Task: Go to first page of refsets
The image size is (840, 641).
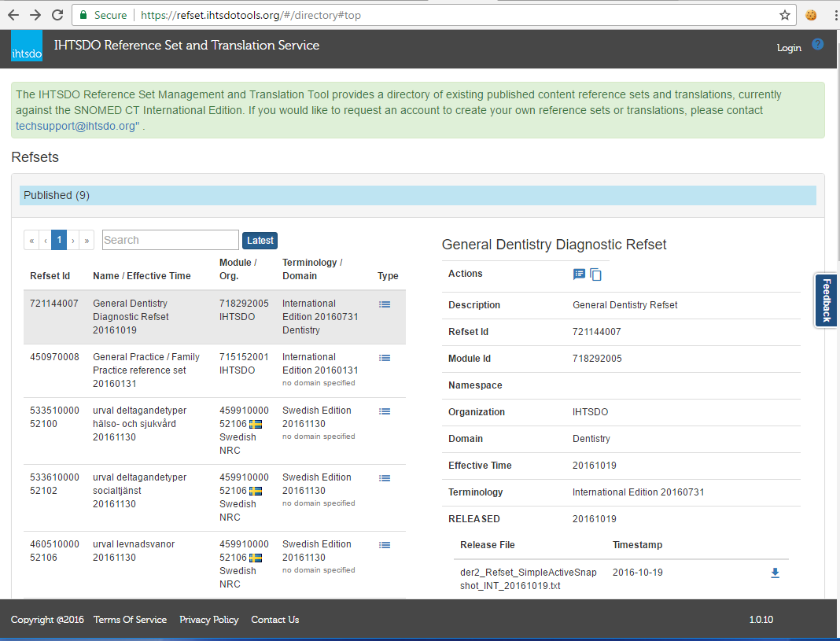Action: pyautogui.click(x=31, y=241)
